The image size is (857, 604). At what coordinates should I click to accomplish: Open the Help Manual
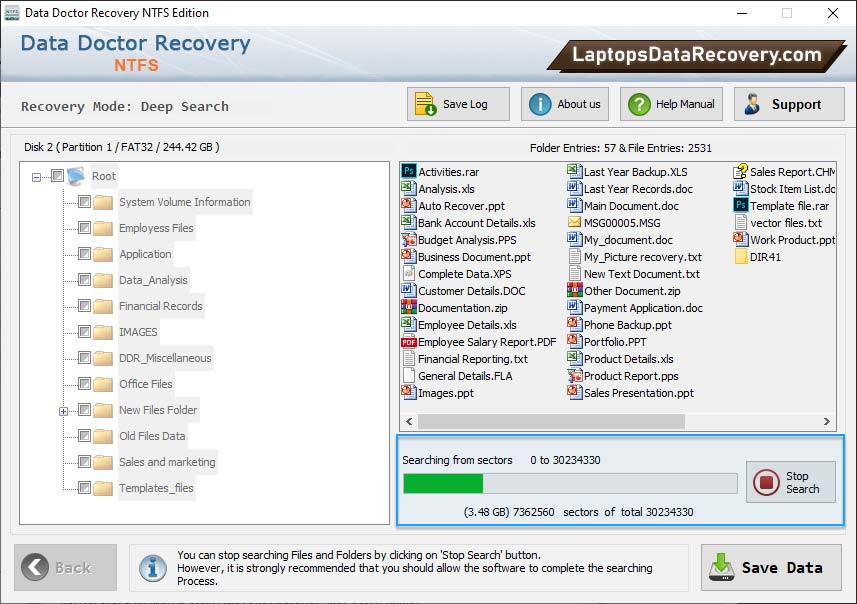(x=671, y=104)
